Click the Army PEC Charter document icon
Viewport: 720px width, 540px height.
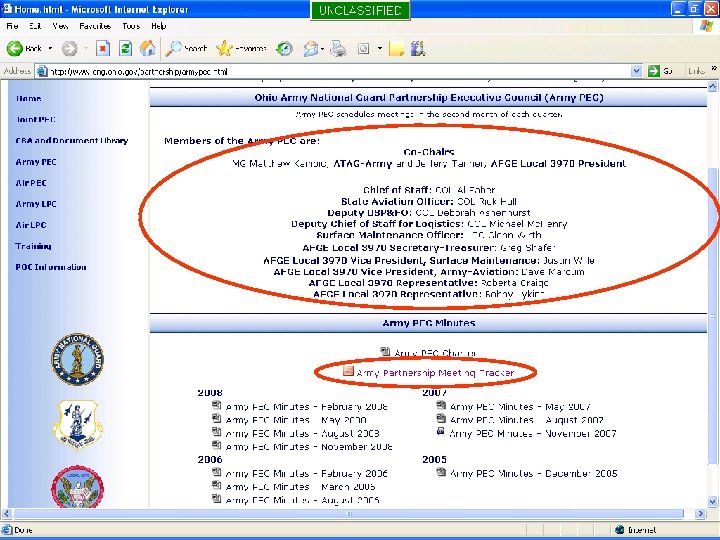(x=386, y=352)
